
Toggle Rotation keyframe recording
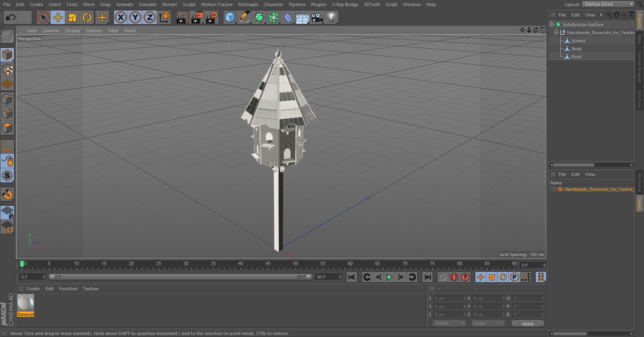click(x=503, y=277)
